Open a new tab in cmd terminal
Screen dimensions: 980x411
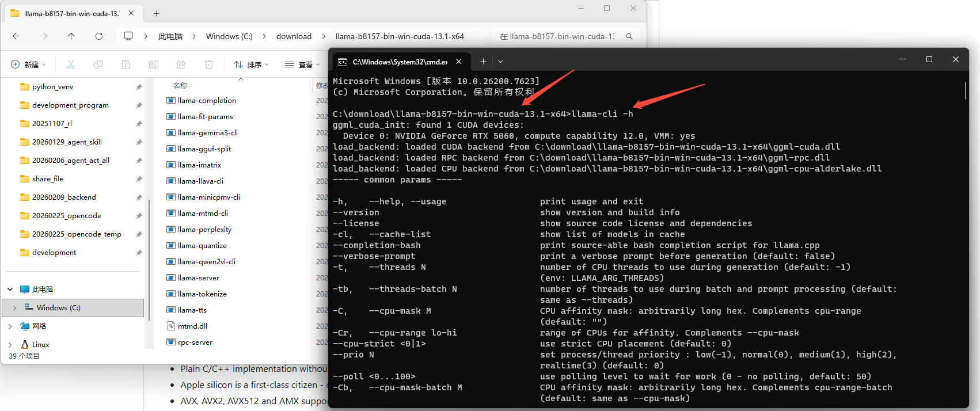(483, 62)
